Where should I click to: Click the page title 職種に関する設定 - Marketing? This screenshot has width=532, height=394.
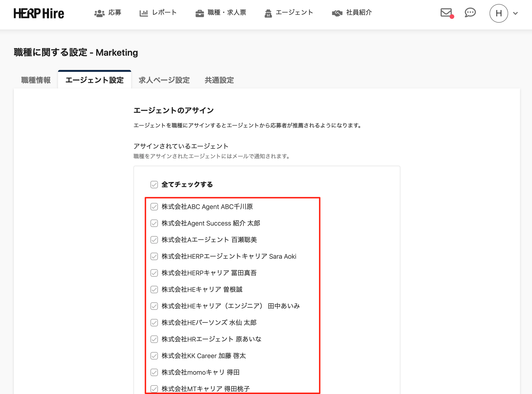[76, 52]
